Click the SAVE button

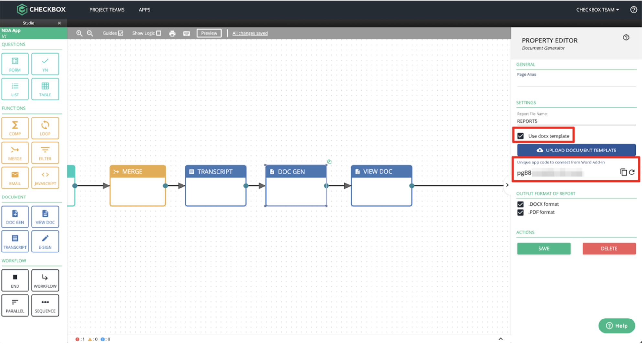click(544, 248)
